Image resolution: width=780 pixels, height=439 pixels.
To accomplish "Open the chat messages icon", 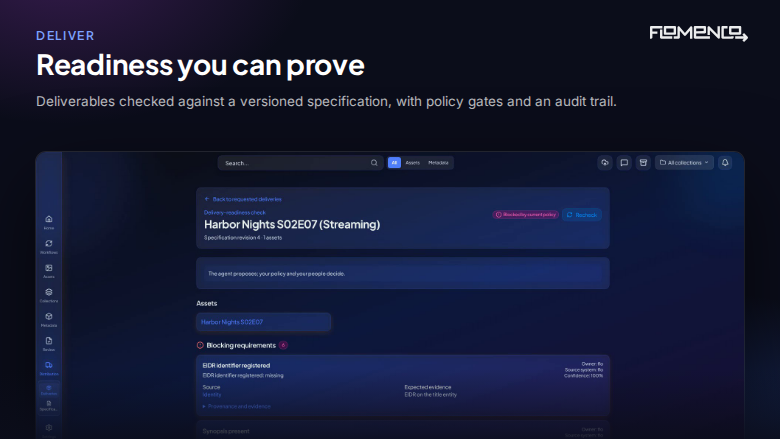I will (624, 163).
